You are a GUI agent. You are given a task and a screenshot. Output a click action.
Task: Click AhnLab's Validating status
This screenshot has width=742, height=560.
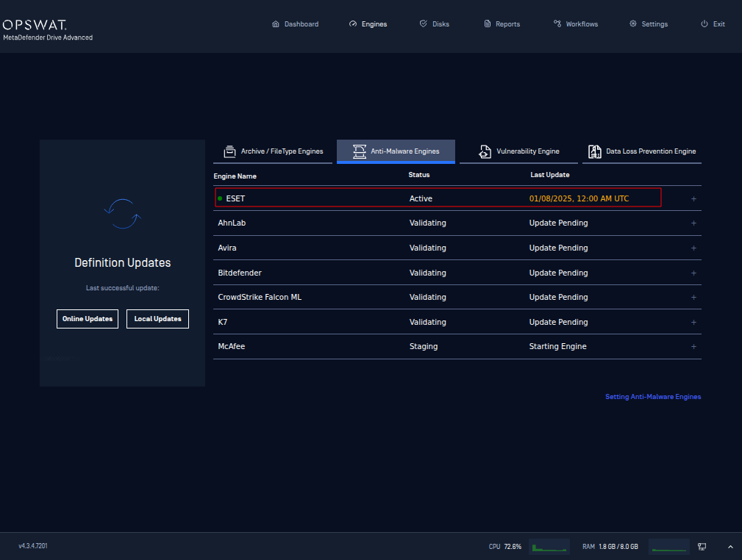428,223
